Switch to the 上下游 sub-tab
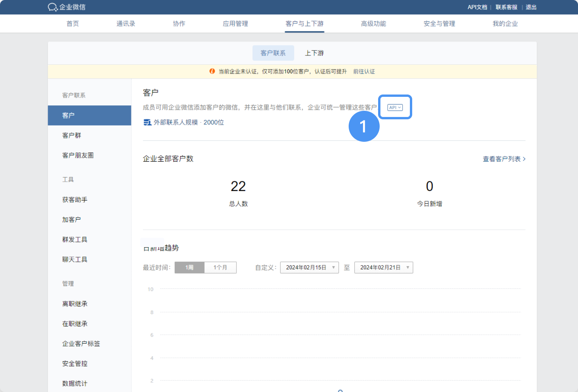578x392 pixels. point(314,53)
